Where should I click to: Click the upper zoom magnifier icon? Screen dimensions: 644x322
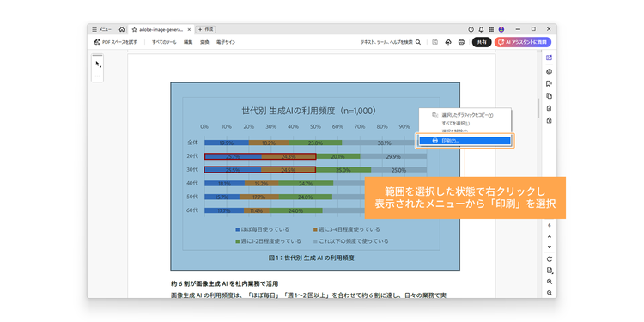coord(550,282)
